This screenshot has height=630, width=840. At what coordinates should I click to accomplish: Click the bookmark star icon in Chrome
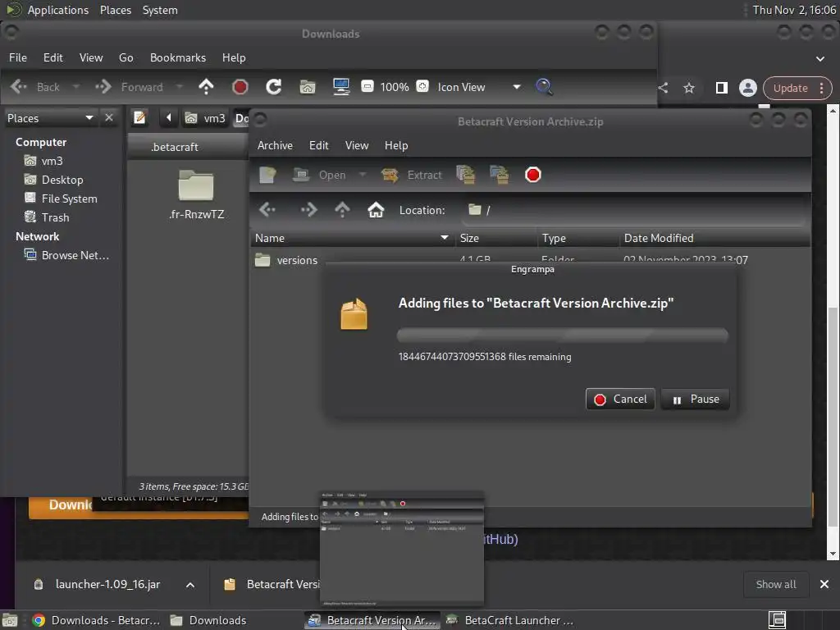[x=689, y=88]
